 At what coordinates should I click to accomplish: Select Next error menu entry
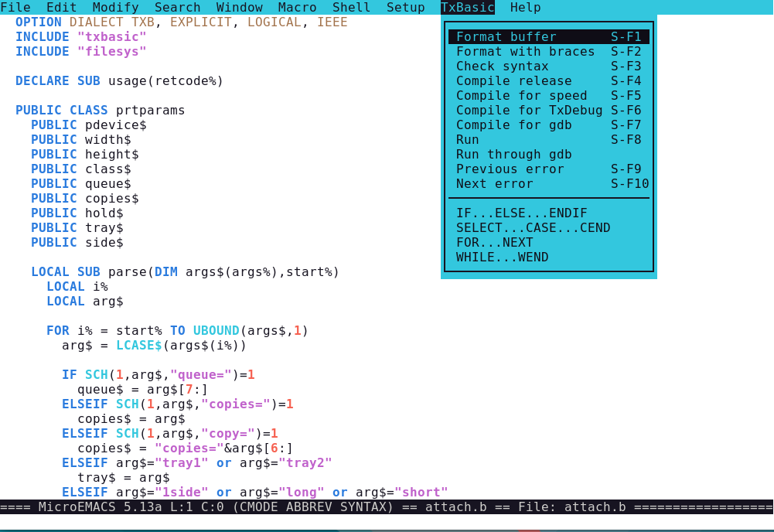tap(548, 183)
